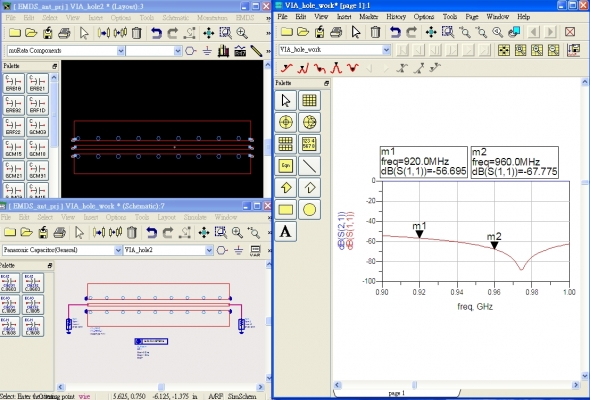Open the VIA_hole_work dataset dropdown

pos(386,50)
